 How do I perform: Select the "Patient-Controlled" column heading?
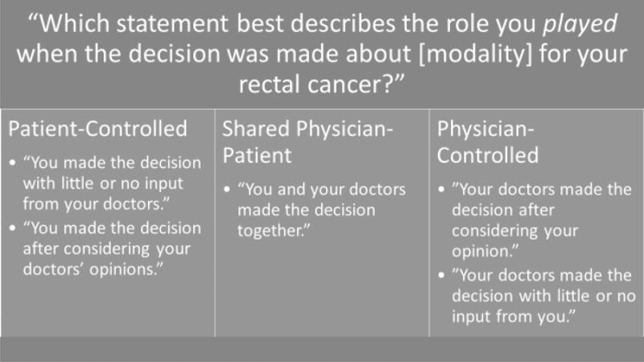(97, 129)
